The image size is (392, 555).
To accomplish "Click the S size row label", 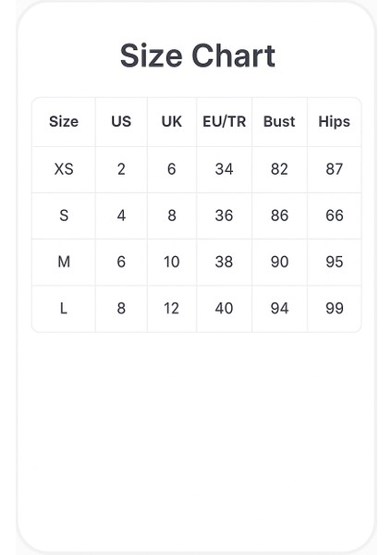I will tap(64, 216).
